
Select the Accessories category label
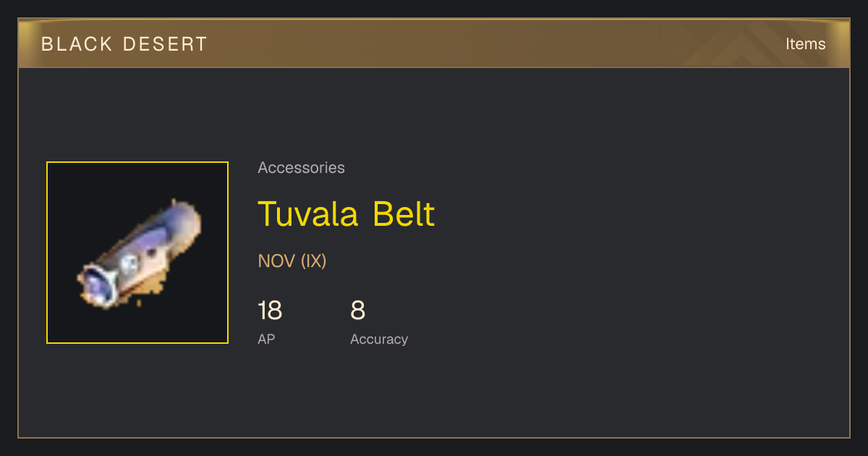[301, 168]
